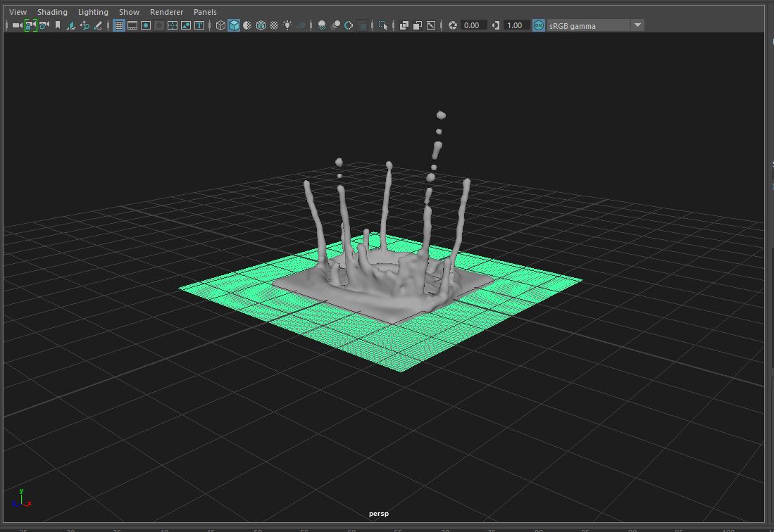The height and width of the screenshot is (532, 774).
Task: Open the Renderer menu
Action: [166, 12]
